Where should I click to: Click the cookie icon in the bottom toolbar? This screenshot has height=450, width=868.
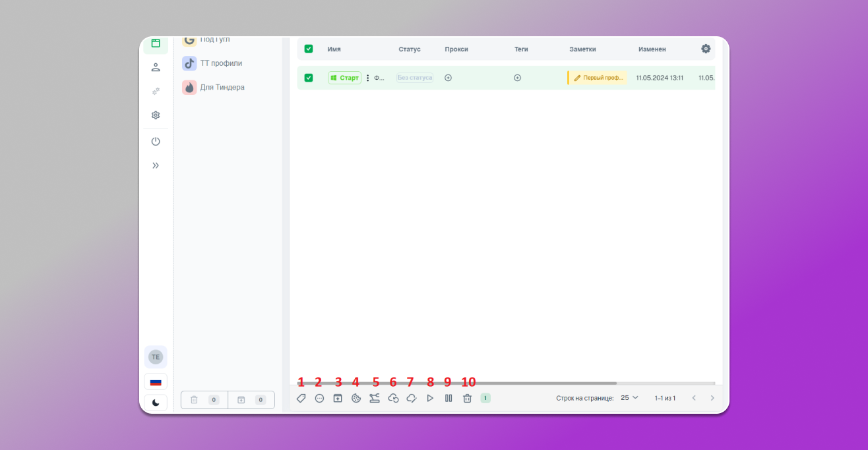[x=356, y=398]
